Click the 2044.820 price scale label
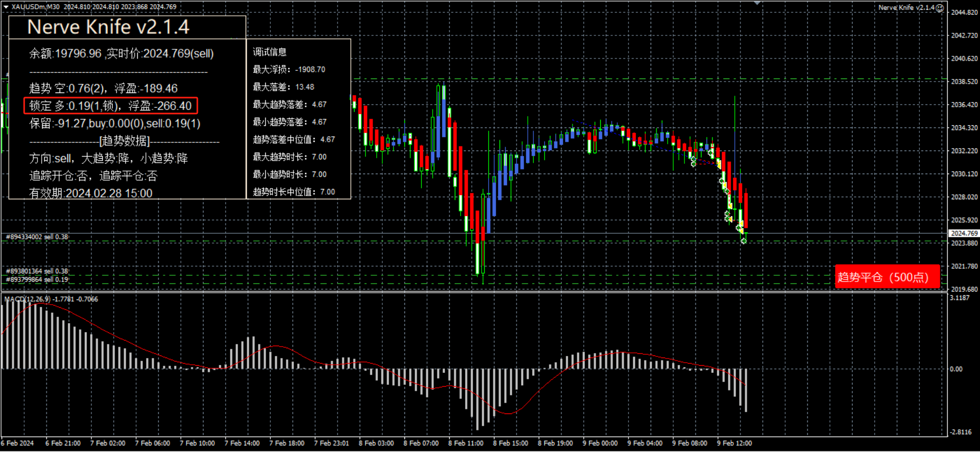This screenshot has width=980, height=452. (x=965, y=12)
